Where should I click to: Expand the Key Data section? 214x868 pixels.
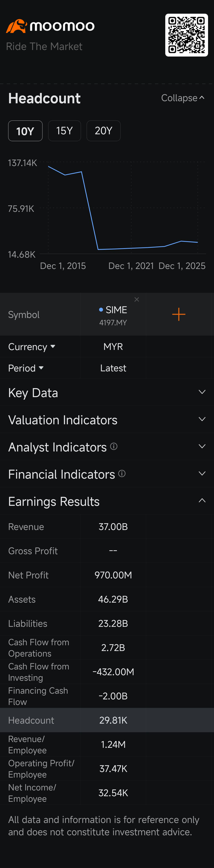coord(107,392)
